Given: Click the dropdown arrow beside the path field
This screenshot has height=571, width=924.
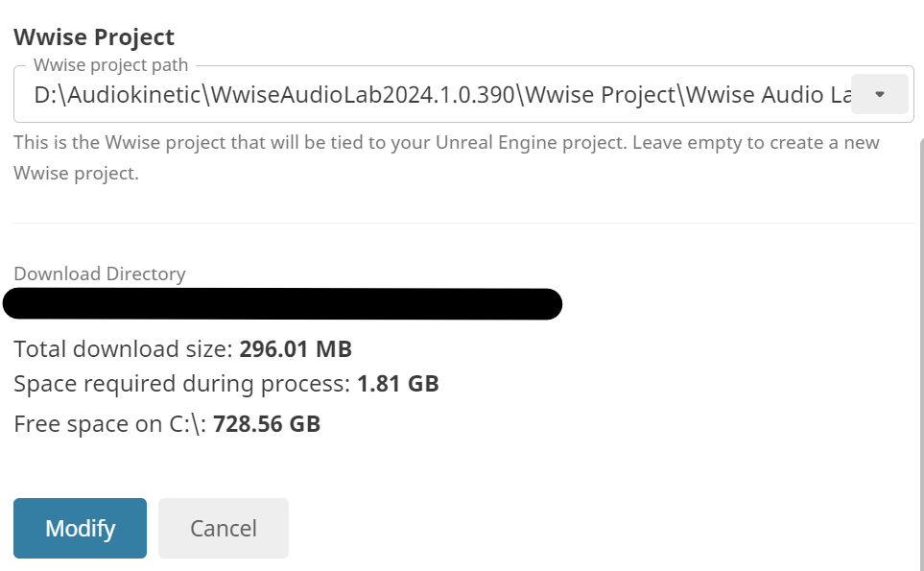Looking at the screenshot, I should coord(879,93).
